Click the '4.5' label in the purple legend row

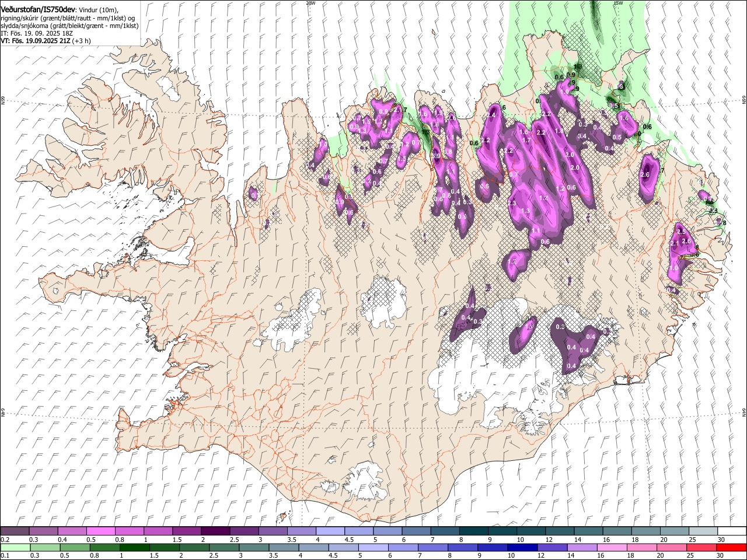coord(348,540)
